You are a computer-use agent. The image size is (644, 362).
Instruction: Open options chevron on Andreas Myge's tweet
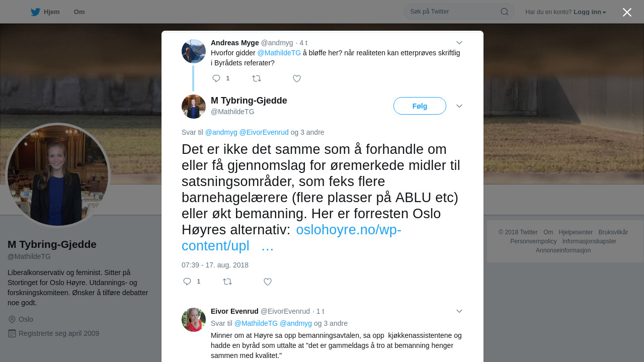(x=459, y=43)
